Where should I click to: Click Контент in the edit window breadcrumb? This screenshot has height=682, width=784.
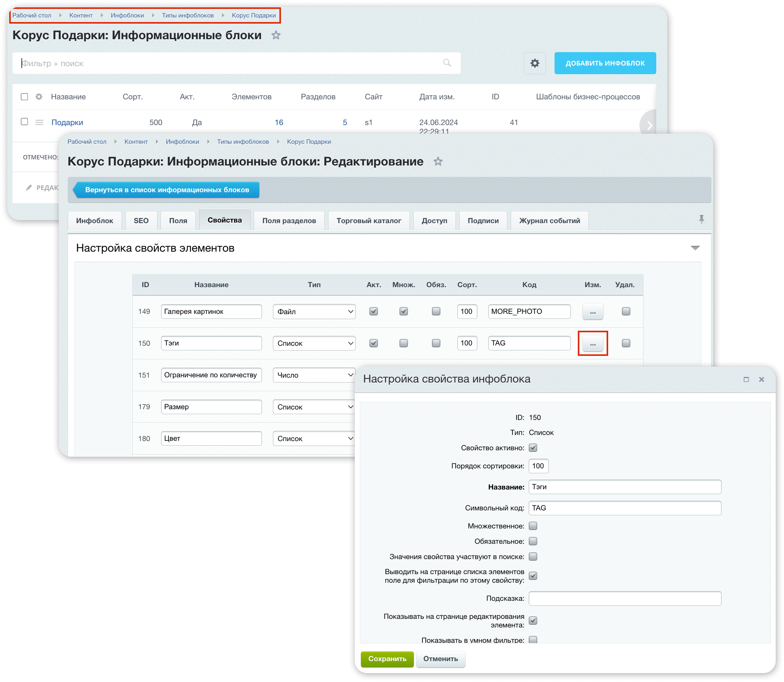[x=136, y=142]
